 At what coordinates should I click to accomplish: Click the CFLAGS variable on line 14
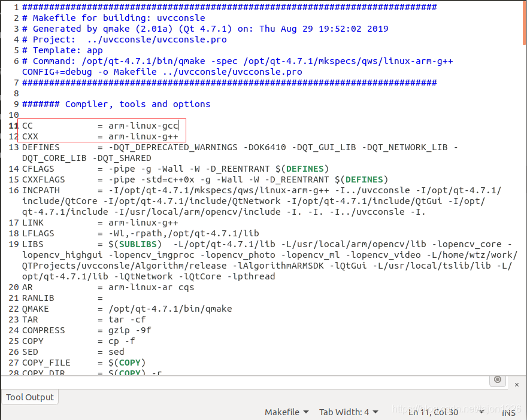[38, 169]
